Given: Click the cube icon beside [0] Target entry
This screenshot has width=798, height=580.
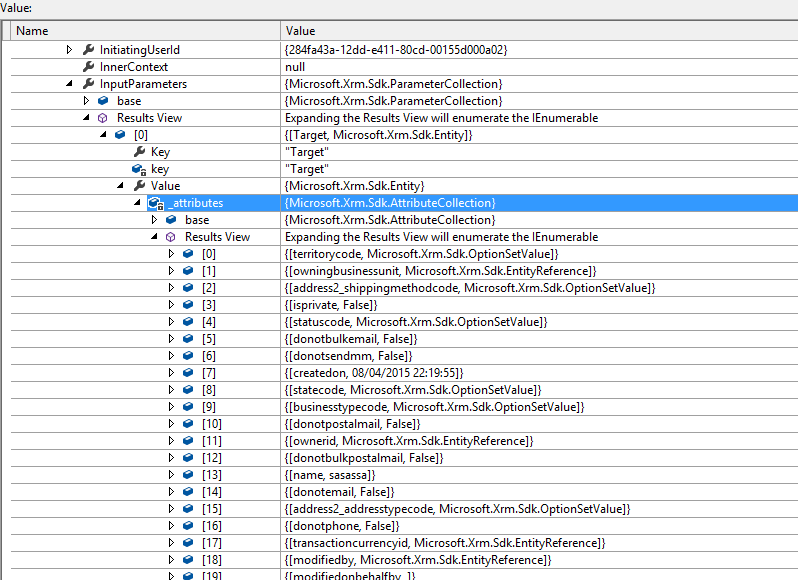Looking at the screenshot, I should (x=120, y=135).
